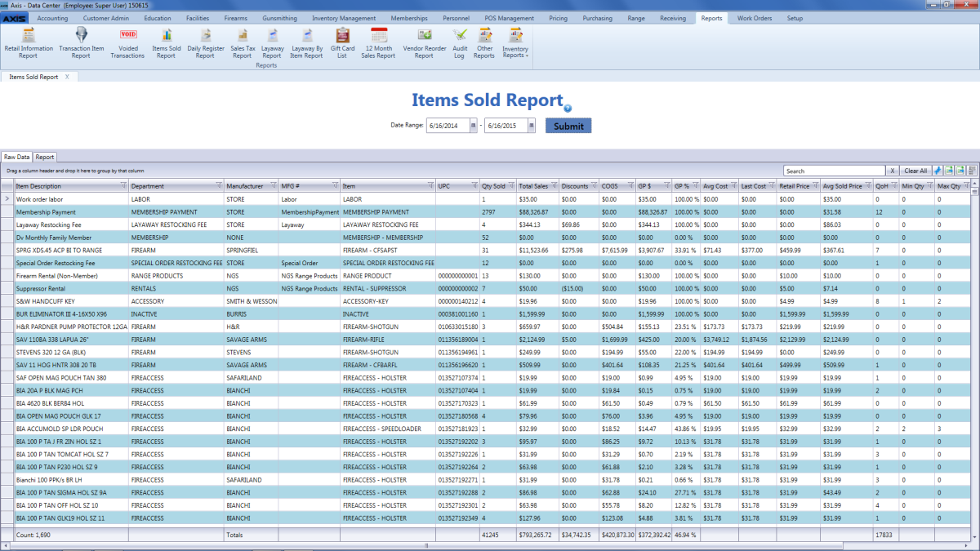Click the filter icon in Qty Sold header
Viewport: 980px width, 551px height.
tap(511, 186)
